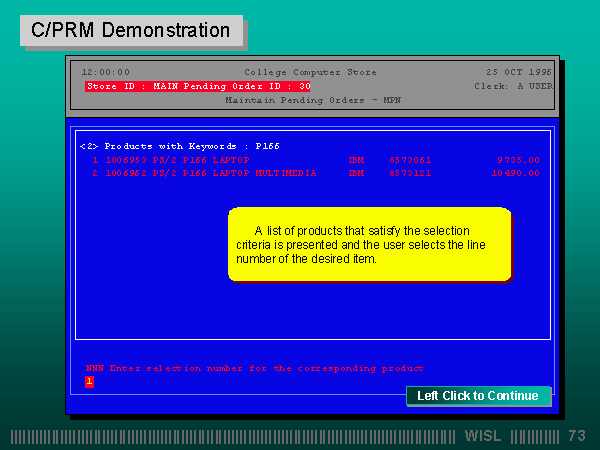Click the selection number input field
The height and width of the screenshot is (450, 600).
pos(89,381)
